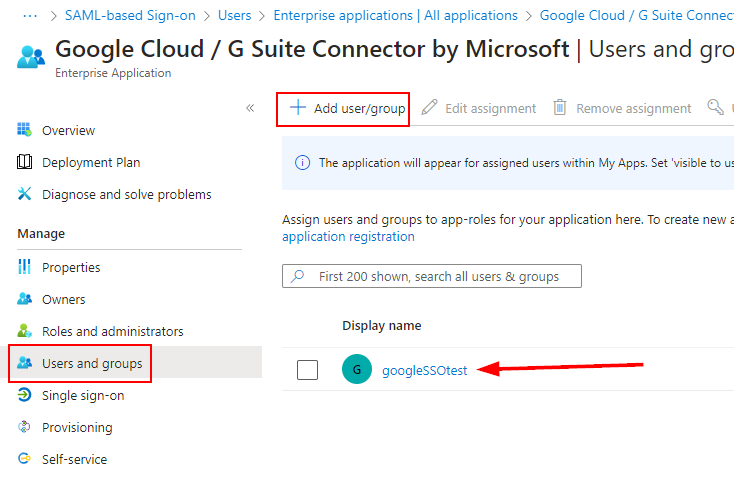The image size is (734, 477).
Task: Open Users and groups menu item
Action: tap(91, 363)
